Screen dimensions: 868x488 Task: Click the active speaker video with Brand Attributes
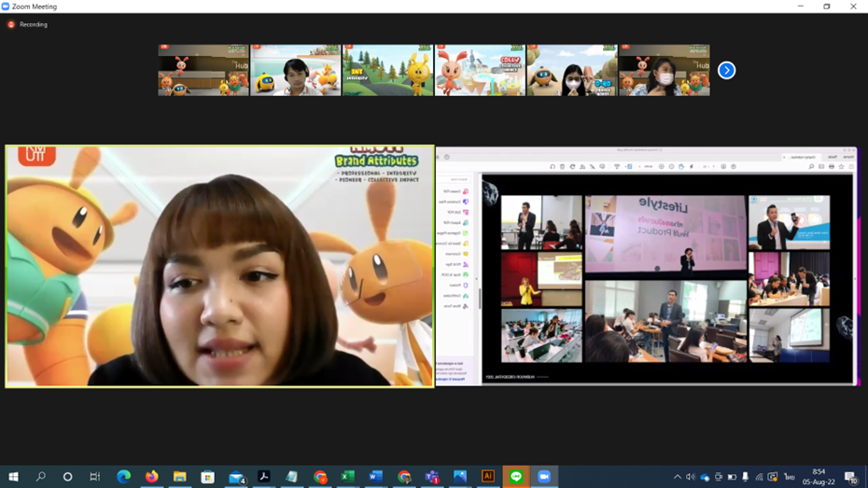click(x=219, y=266)
